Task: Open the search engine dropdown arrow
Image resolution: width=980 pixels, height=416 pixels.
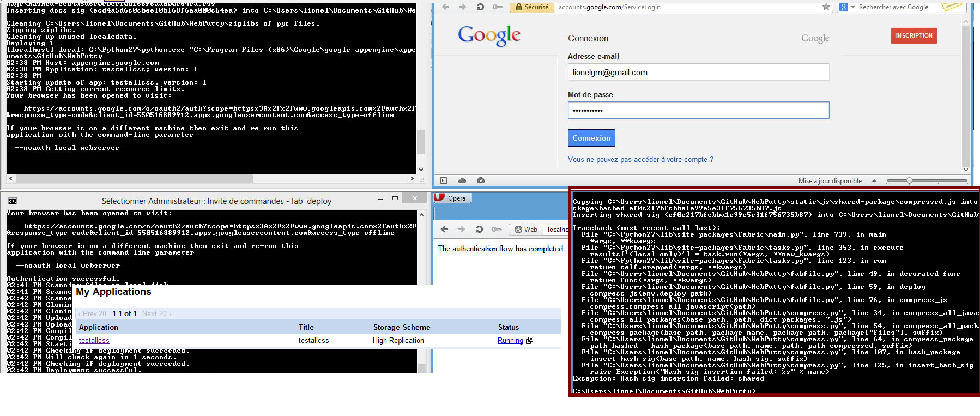Action: 852,7
